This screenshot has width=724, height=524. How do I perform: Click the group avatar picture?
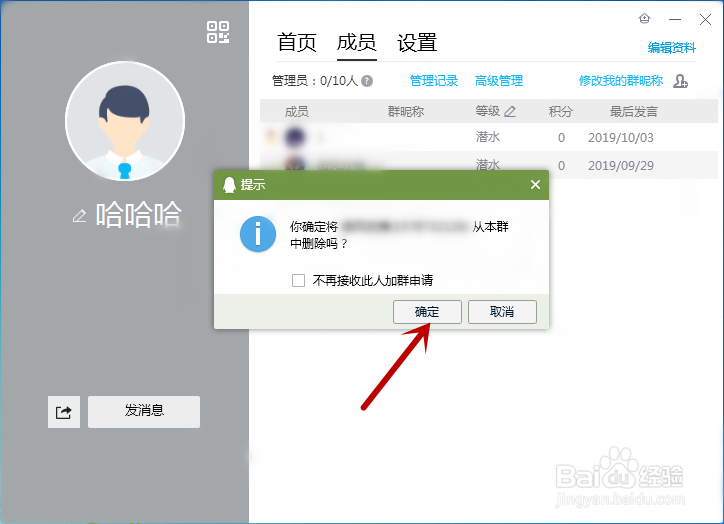pyautogui.click(x=125, y=121)
